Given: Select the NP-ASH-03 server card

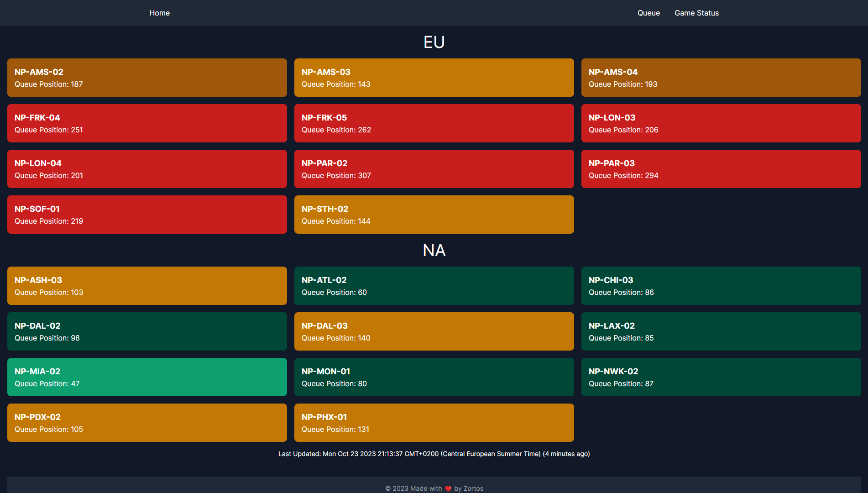Looking at the screenshot, I should tap(147, 286).
